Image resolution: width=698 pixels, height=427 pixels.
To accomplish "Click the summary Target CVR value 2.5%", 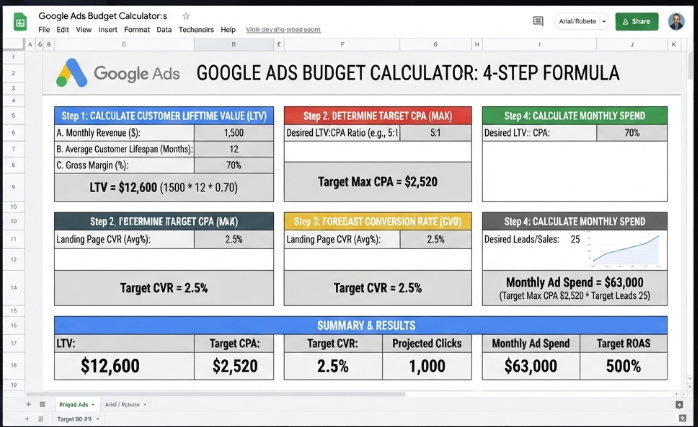I will click(x=333, y=366).
